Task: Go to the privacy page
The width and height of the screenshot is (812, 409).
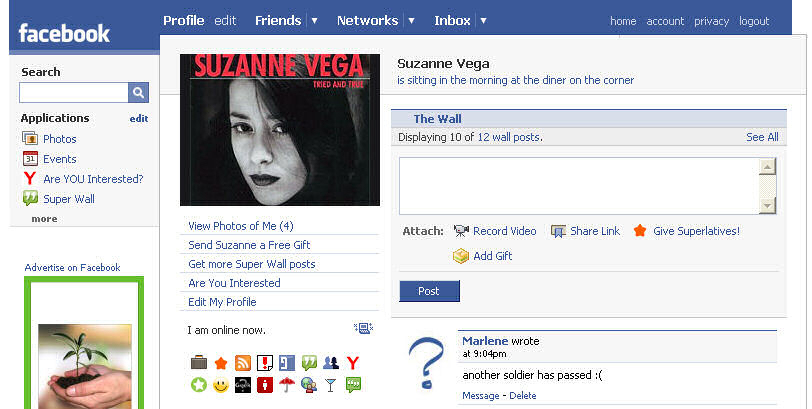Action: [711, 21]
